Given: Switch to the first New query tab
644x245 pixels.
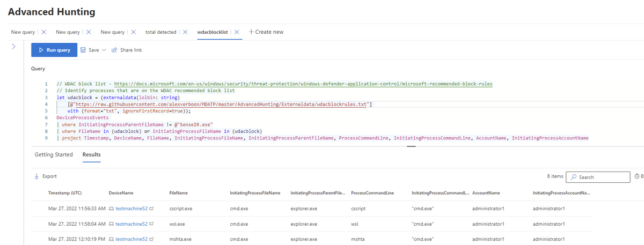Looking at the screenshot, I should pos(23,32).
